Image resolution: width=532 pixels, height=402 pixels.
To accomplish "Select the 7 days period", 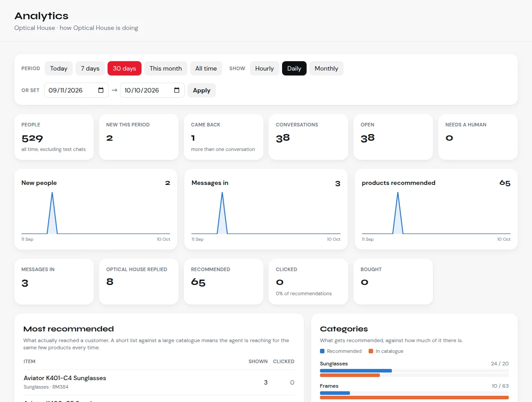I will 90,68.
